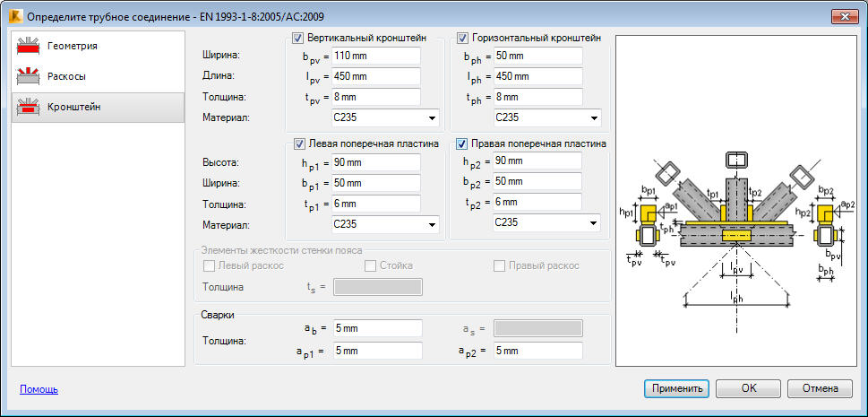Close the dialog window
Screen dimensions: 868x417
click(x=845, y=17)
